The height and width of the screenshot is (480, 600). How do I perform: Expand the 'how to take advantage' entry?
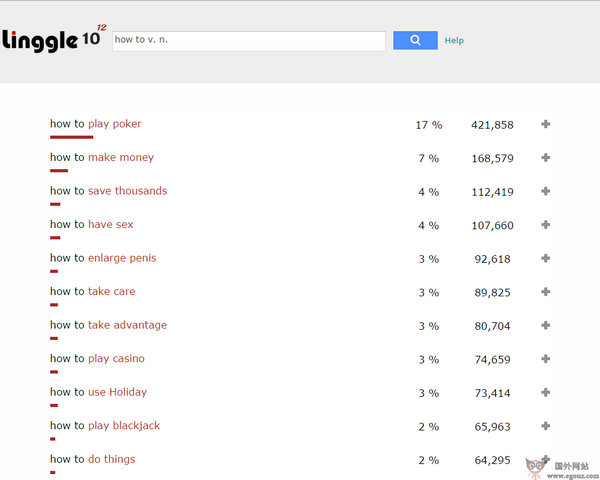pyautogui.click(x=545, y=325)
